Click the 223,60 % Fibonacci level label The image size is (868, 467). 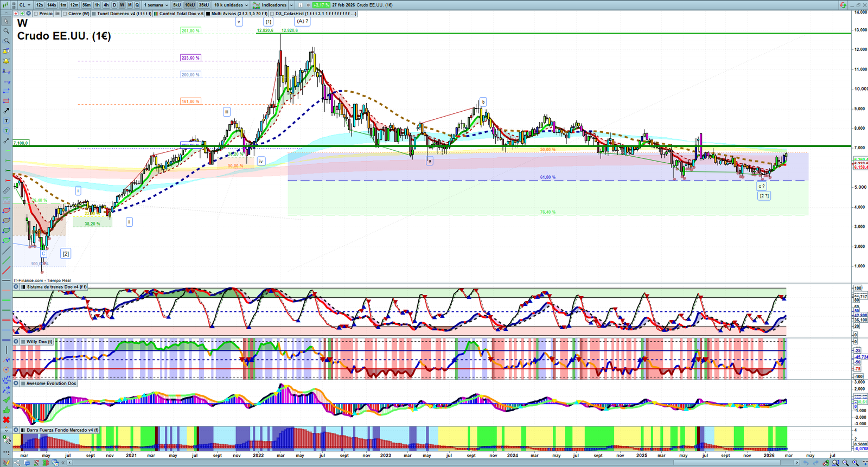tap(190, 57)
